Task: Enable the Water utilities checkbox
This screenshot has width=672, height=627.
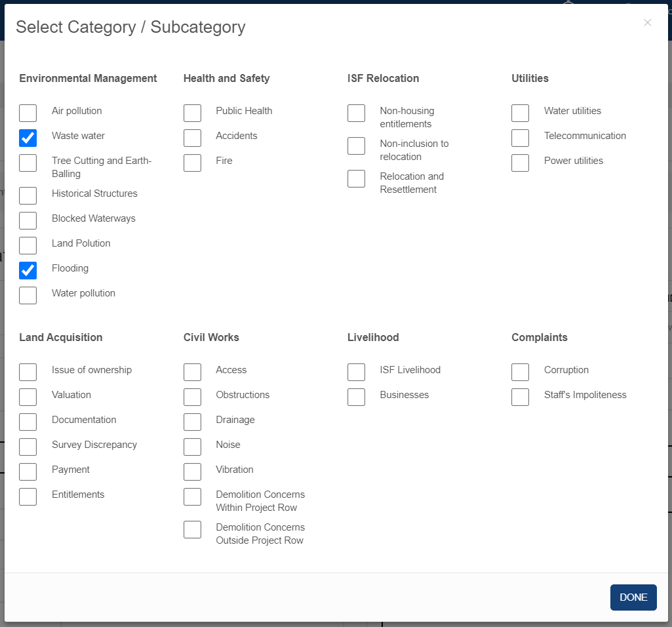Action: [520, 113]
